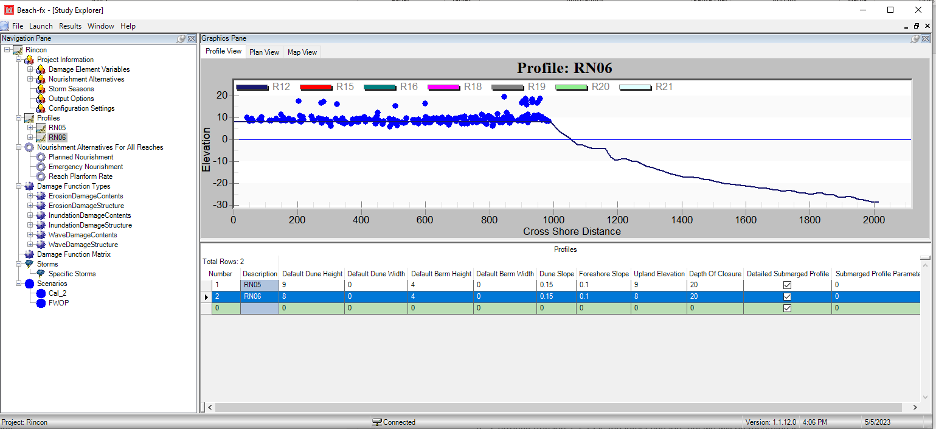Expand the ErosionDamageStructure node

coord(30,205)
